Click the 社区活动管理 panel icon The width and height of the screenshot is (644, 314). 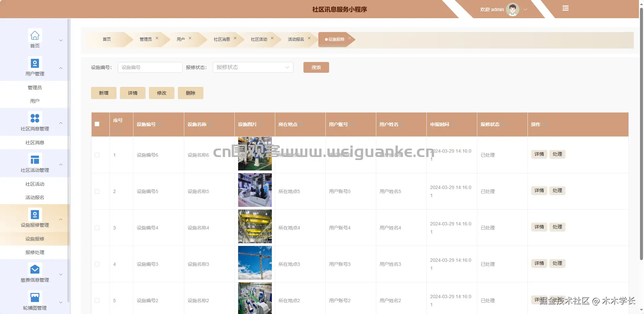click(35, 160)
